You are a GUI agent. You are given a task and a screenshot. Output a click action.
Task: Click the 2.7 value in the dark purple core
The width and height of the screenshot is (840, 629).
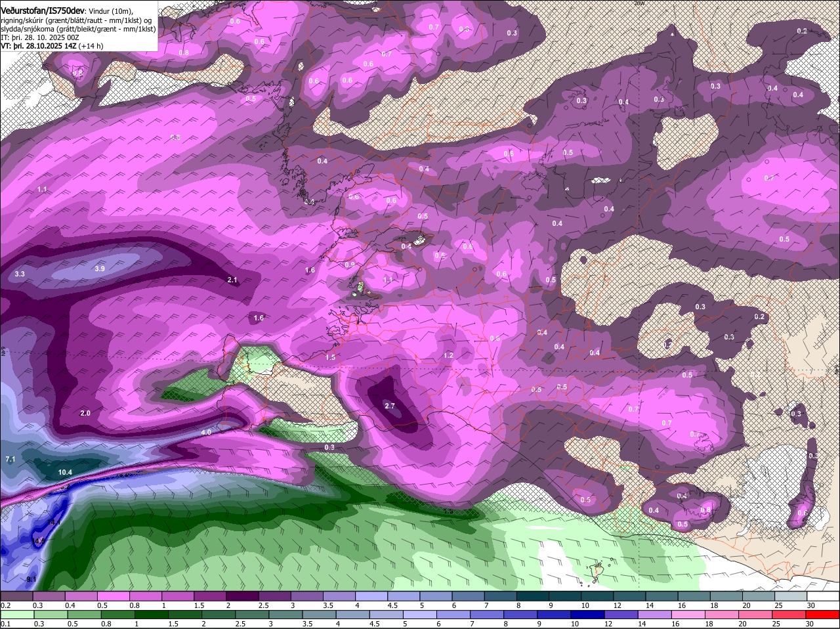[x=390, y=406]
